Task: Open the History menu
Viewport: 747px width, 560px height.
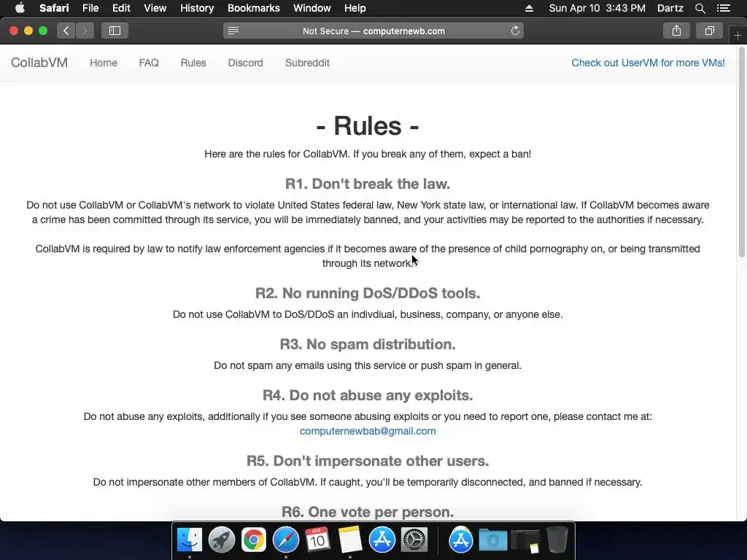Action: click(197, 8)
